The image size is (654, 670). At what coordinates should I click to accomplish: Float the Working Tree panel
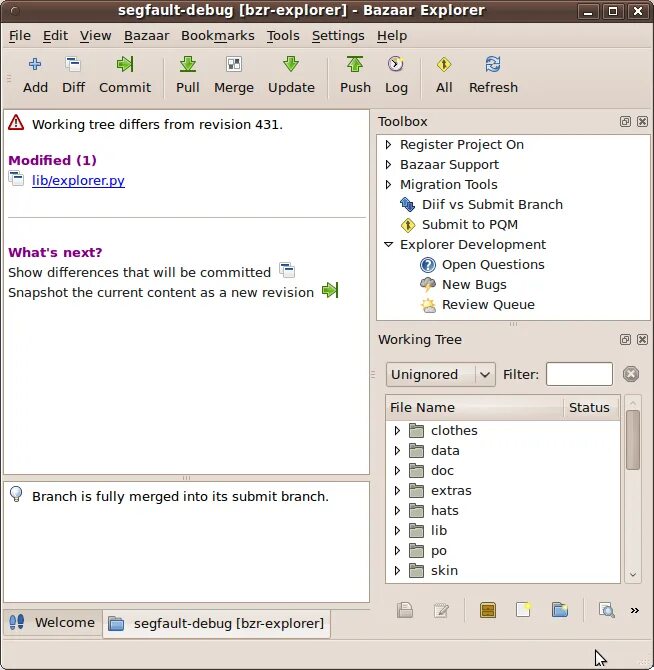625,339
